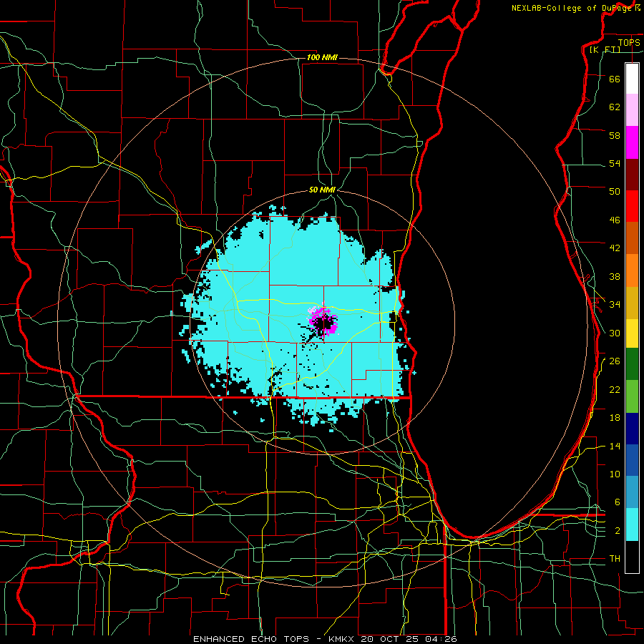Click the '42' legend value
The width and height of the screenshot is (644, 644).
615,248
